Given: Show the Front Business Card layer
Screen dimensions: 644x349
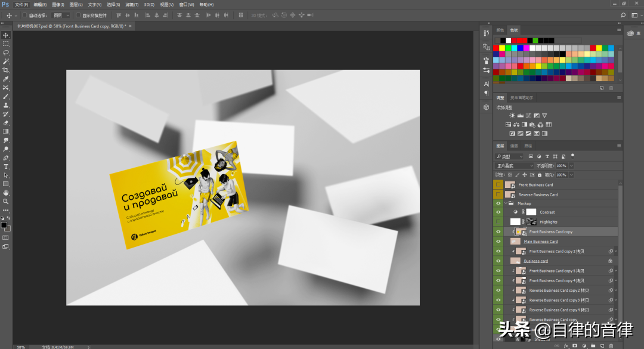Looking at the screenshot, I should click(x=499, y=185).
